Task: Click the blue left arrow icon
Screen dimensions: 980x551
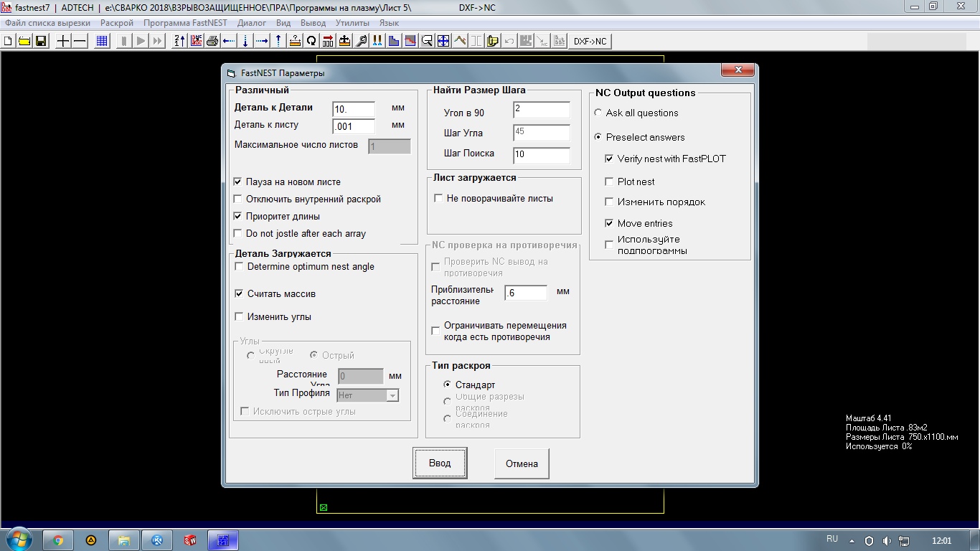Action: click(x=229, y=41)
